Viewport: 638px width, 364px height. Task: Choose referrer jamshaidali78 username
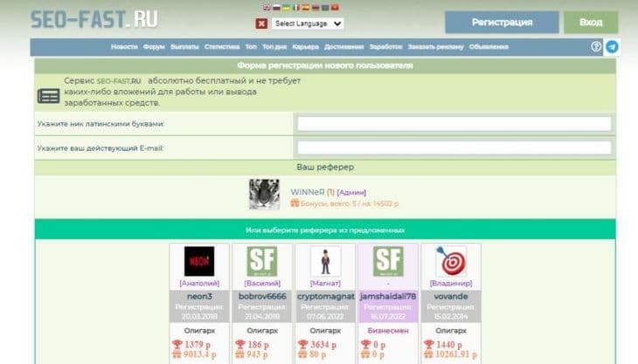[388, 296]
